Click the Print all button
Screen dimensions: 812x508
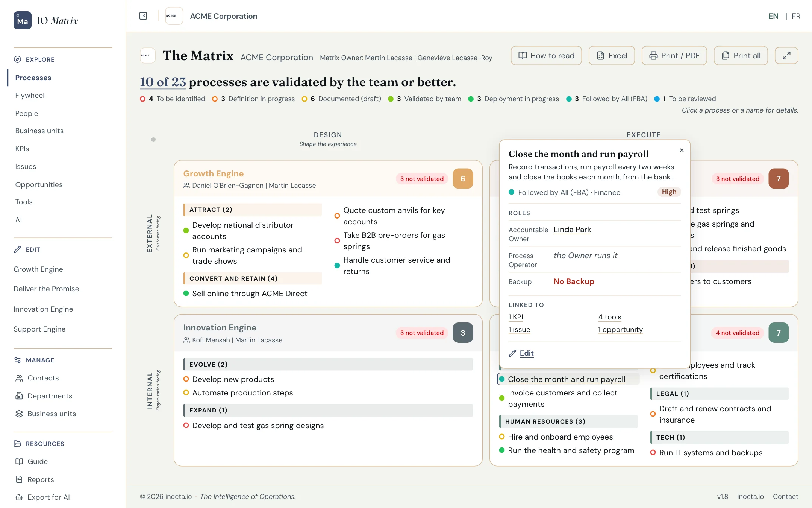741,56
